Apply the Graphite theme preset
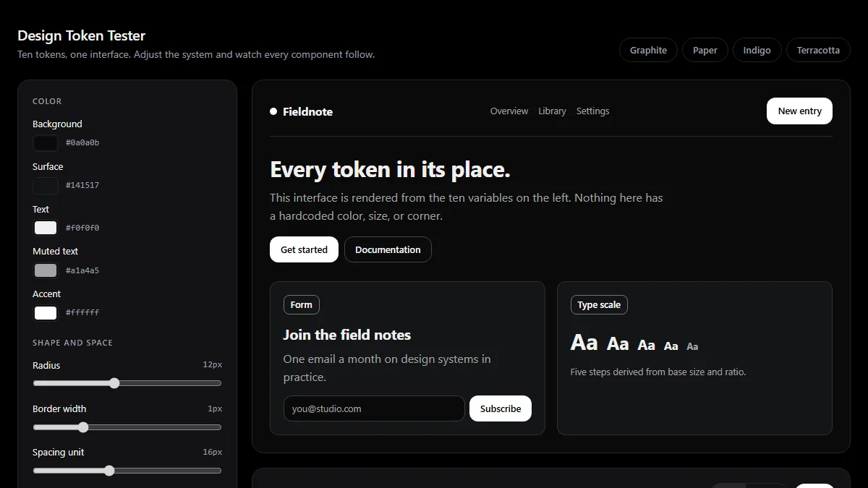The height and width of the screenshot is (488, 868). [x=648, y=50]
